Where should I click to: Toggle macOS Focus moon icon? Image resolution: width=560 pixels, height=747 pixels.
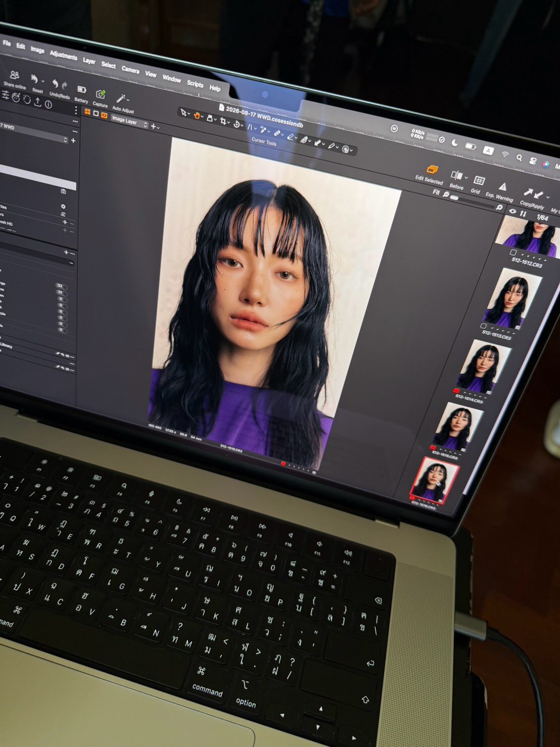pos(455,143)
